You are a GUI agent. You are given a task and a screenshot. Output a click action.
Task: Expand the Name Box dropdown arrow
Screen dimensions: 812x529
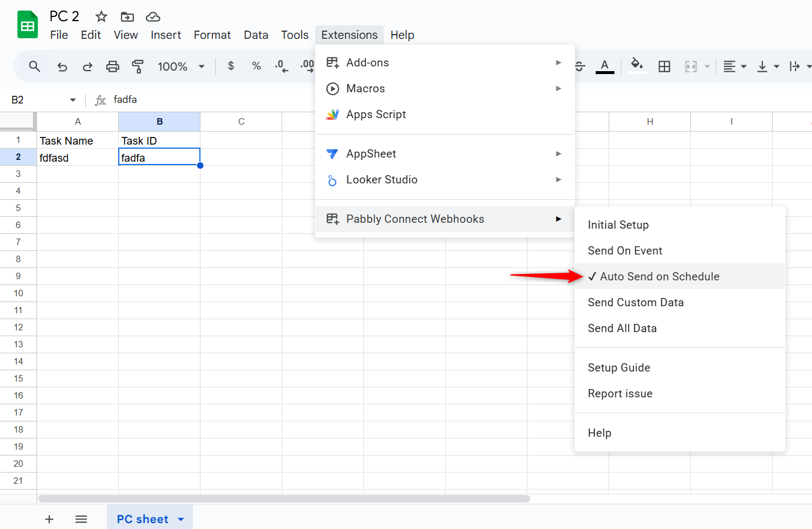(73, 100)
